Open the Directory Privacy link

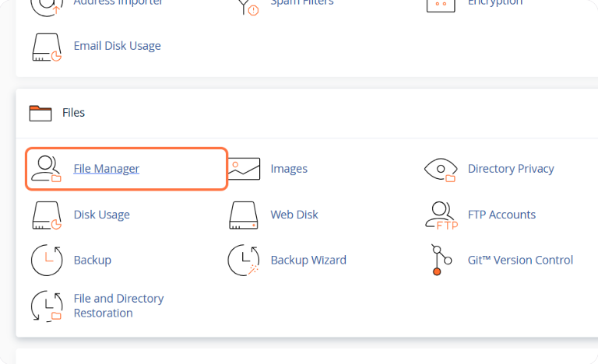511,169
